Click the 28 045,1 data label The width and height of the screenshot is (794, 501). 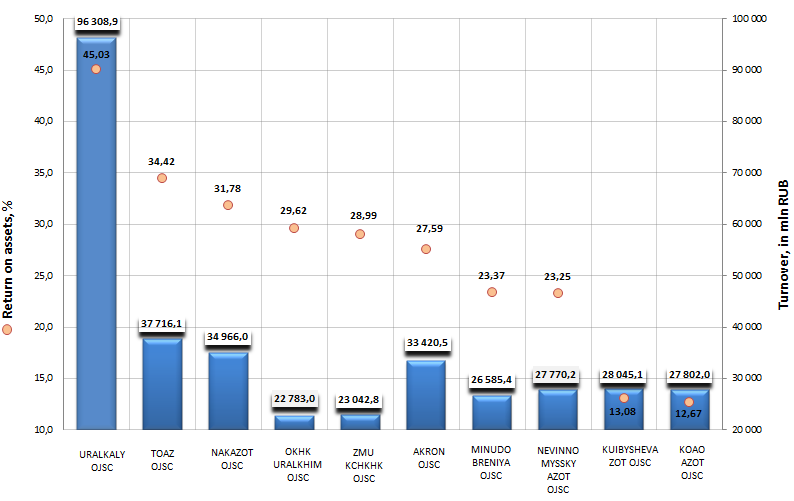[x=622, y=375]
